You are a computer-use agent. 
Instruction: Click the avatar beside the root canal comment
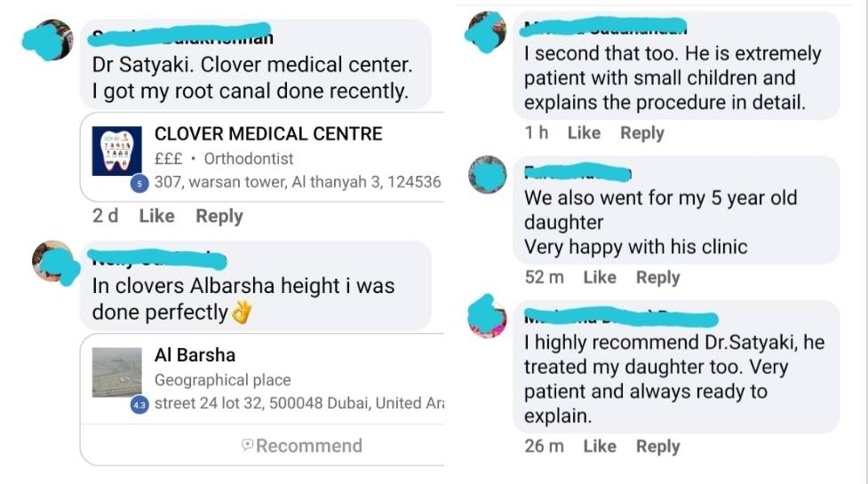point(51,40)
